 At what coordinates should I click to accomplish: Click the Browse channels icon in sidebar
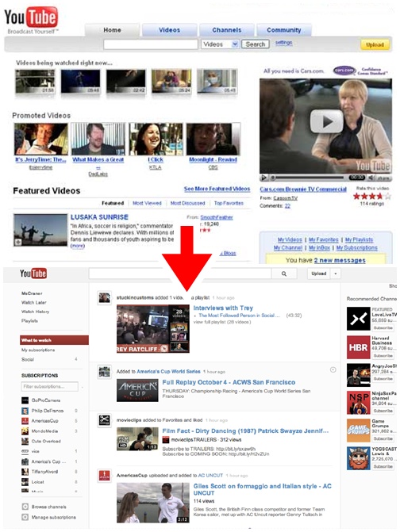point(25,507)
